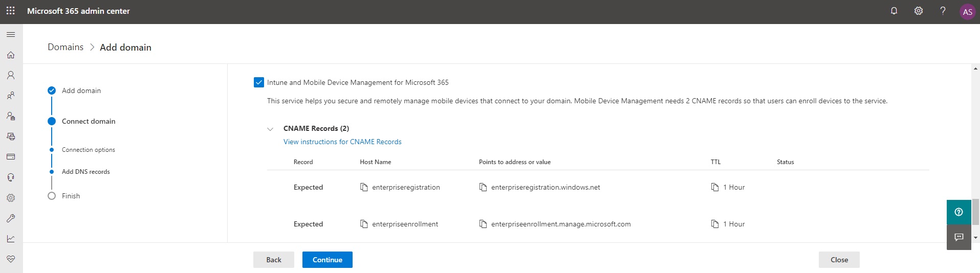The height and width of the screenshot is (273, 980).
Task: Copy TTL of enterpriseenrollment row
Action: coord(715,224)
